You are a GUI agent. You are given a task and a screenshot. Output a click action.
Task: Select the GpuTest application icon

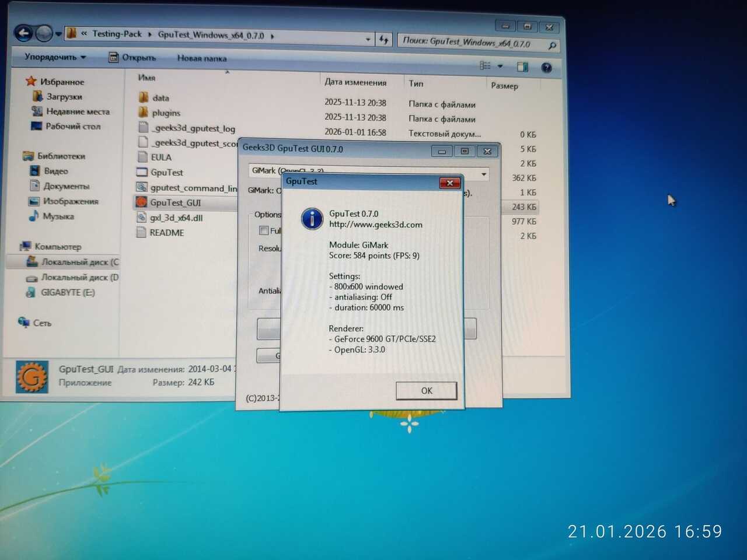(142, 172)
